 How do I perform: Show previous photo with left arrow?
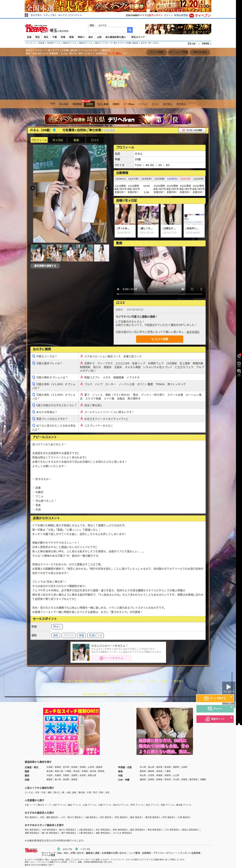click(x=33, y=188)
